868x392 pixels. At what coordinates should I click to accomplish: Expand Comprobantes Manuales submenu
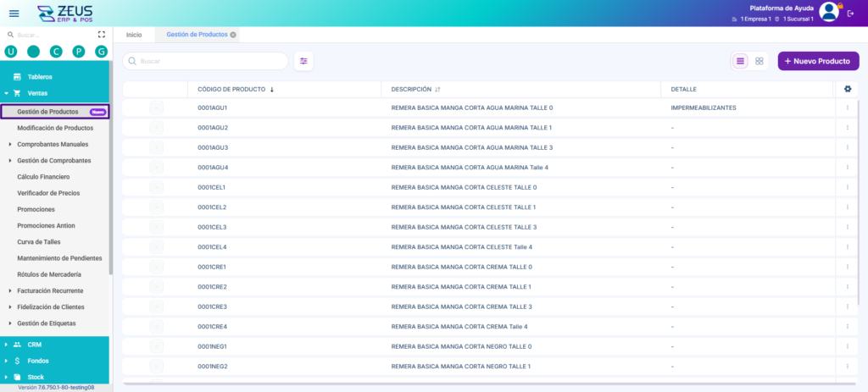(53, 144)
